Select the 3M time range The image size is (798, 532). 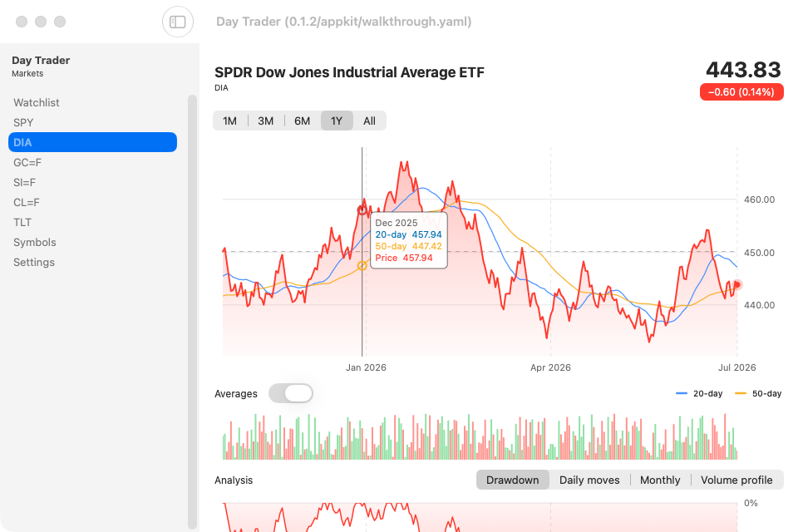266,121
